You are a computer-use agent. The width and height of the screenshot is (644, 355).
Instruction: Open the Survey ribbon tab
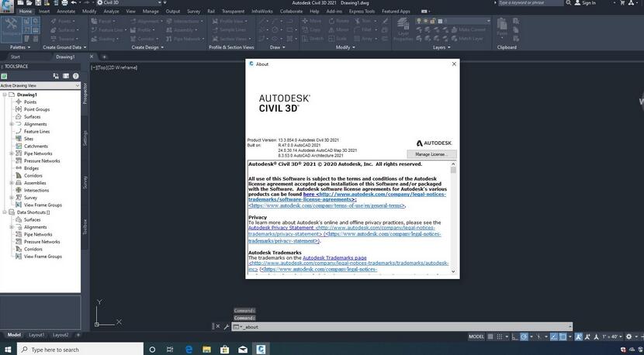pyautogui.click(x=193, y=12)
